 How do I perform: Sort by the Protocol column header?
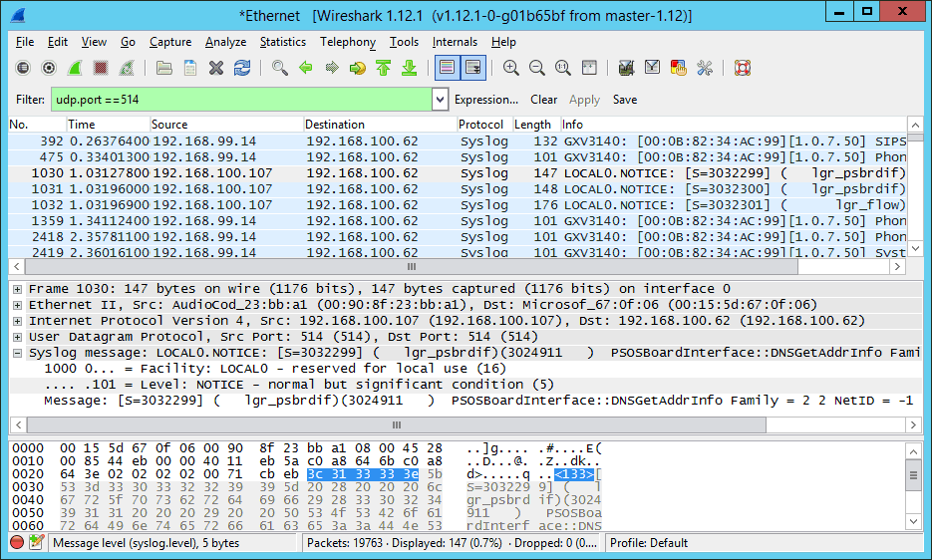483,125
